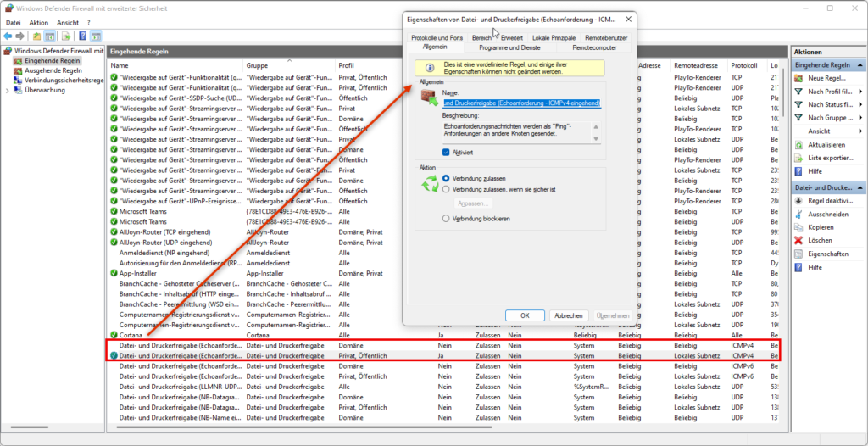Click the Aktualisieren refresh icon
This screenshot has height=446, width=868.
coord(798,145)
